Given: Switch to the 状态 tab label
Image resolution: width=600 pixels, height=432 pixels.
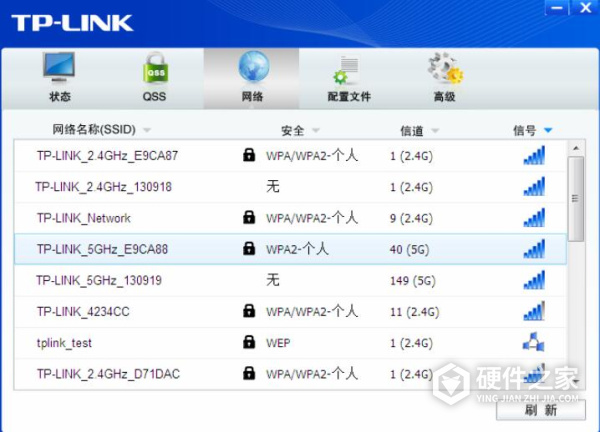Looking at the screenshot, I should [60, 96].
